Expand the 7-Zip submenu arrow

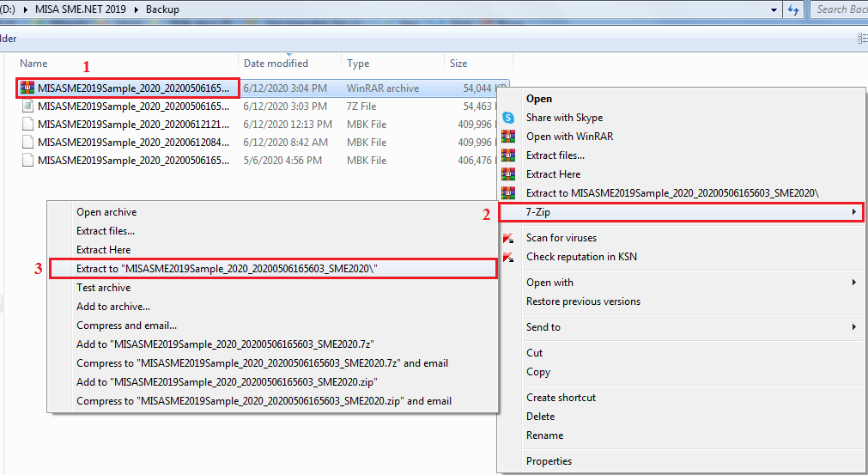[854, 212]
